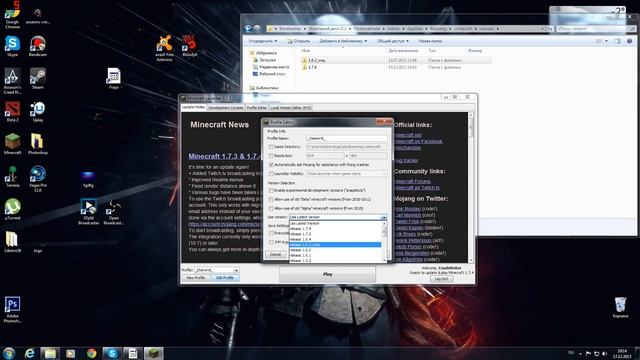This screenshot has height=360, width=640.
Task: Click the version dropdown list scrollbar
Action: [x=384, y=242]
